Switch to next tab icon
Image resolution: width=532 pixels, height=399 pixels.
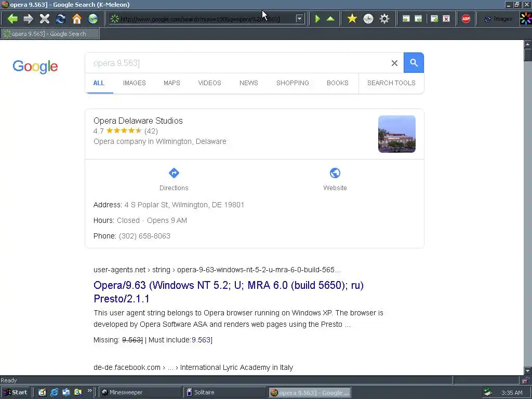418,19
